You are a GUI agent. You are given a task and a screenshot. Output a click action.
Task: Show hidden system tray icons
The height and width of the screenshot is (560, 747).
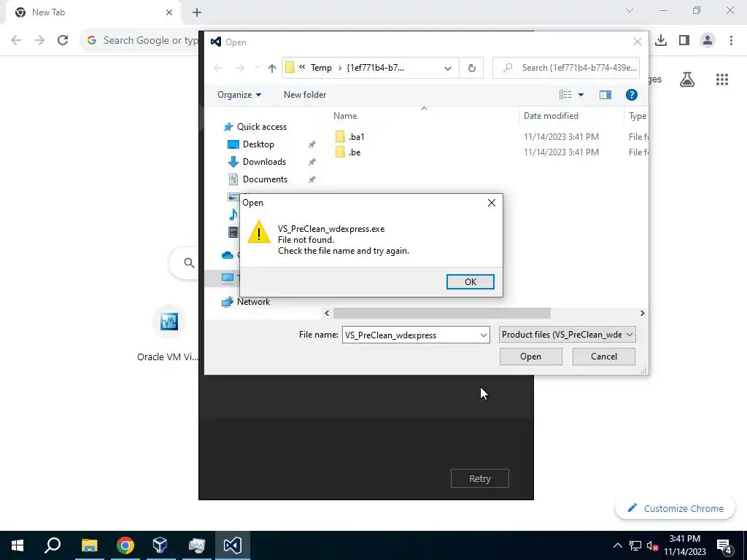617,545
